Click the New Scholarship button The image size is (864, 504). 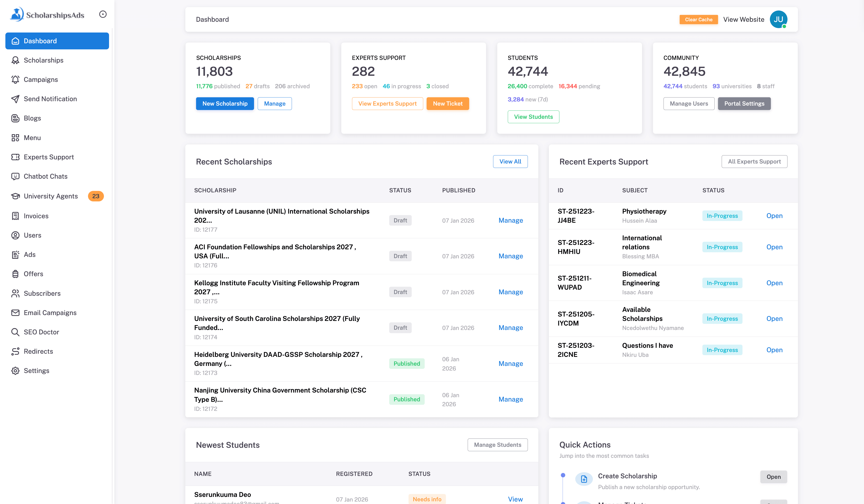pos(225,104)
